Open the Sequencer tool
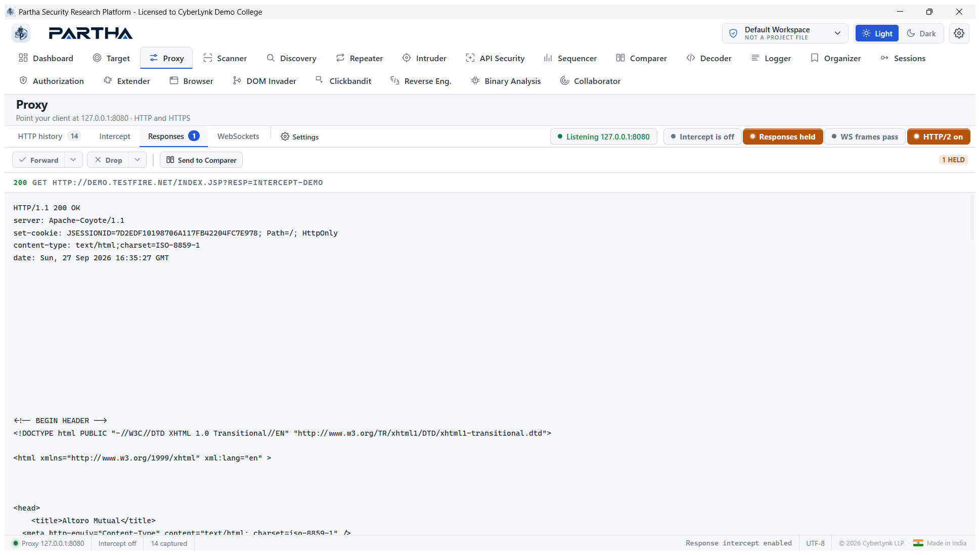 pos(570,58)
